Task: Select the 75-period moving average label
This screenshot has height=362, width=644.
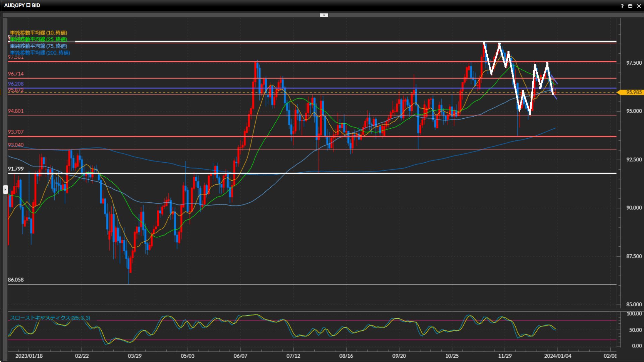Action: pyautogui.click(x=38, y=46)
